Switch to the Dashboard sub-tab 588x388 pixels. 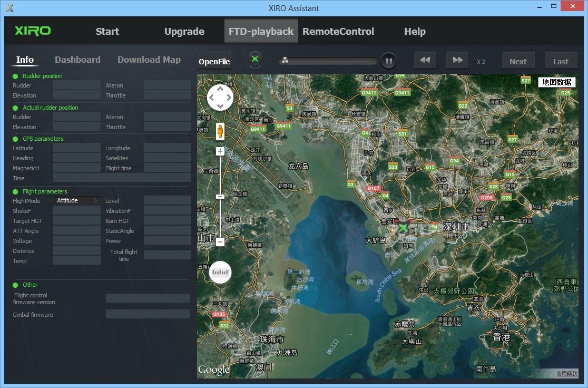(77, 60)
